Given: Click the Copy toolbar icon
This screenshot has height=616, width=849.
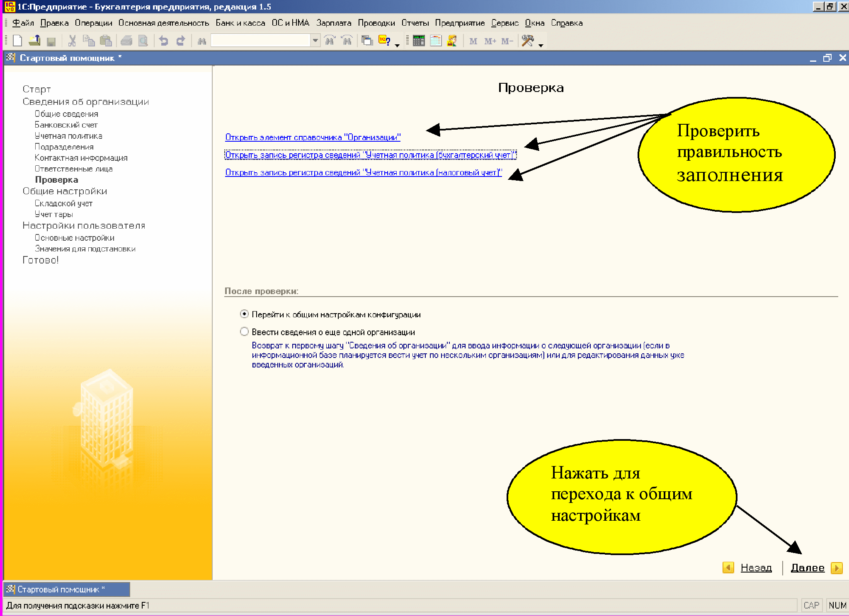Looking at the screenshot, I should tap(89, 41).
